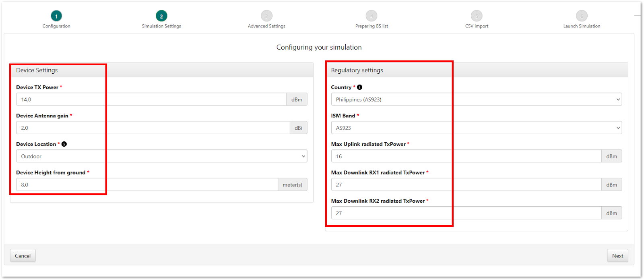The height and width of the screenshot is (280, 644).
Task: Click dBm unit beside Max Downlink RX1
Action: click(x=611, y=185)
